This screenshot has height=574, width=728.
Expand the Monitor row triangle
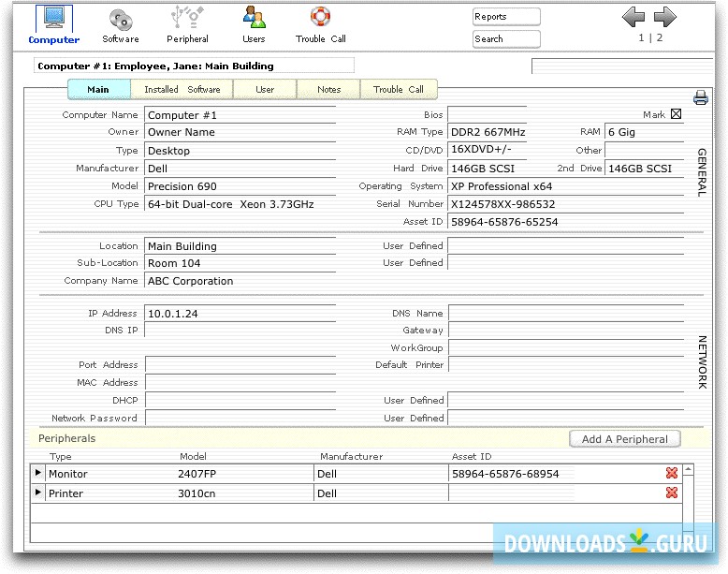click(38, 474)
